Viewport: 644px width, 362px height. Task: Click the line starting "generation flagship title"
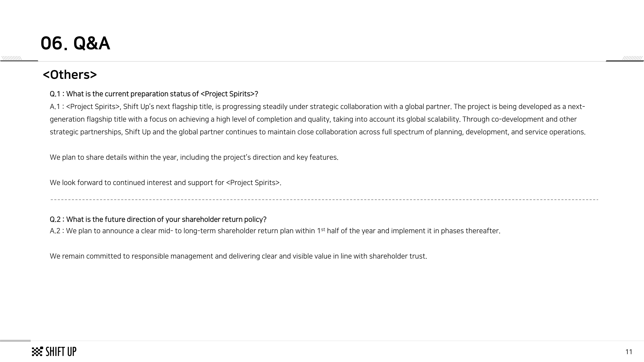click(313, 119)
